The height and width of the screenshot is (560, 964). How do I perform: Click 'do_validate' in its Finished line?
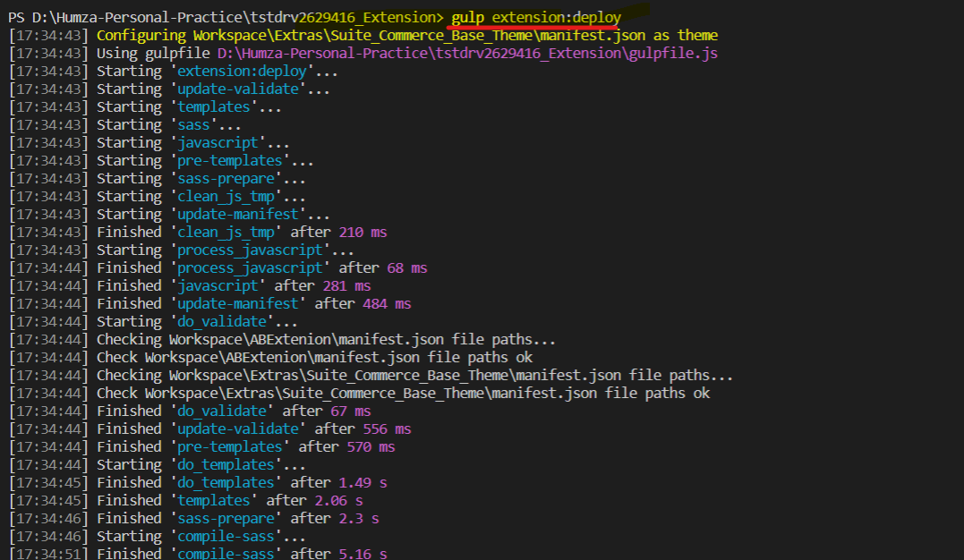(x=221, y=412)
